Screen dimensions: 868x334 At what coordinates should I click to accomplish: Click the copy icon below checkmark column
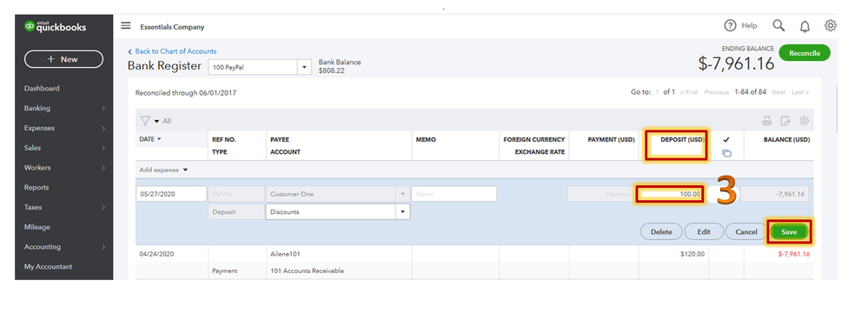[x=726, y=153]
